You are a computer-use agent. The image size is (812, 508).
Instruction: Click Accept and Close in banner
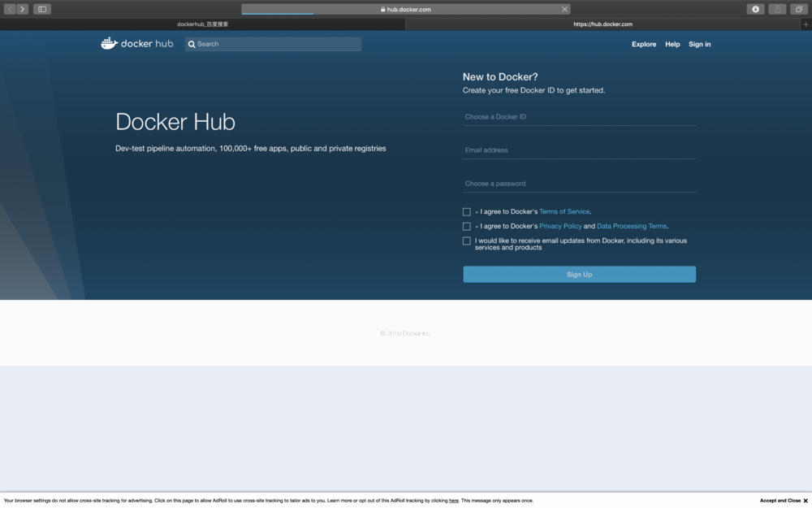780,500
